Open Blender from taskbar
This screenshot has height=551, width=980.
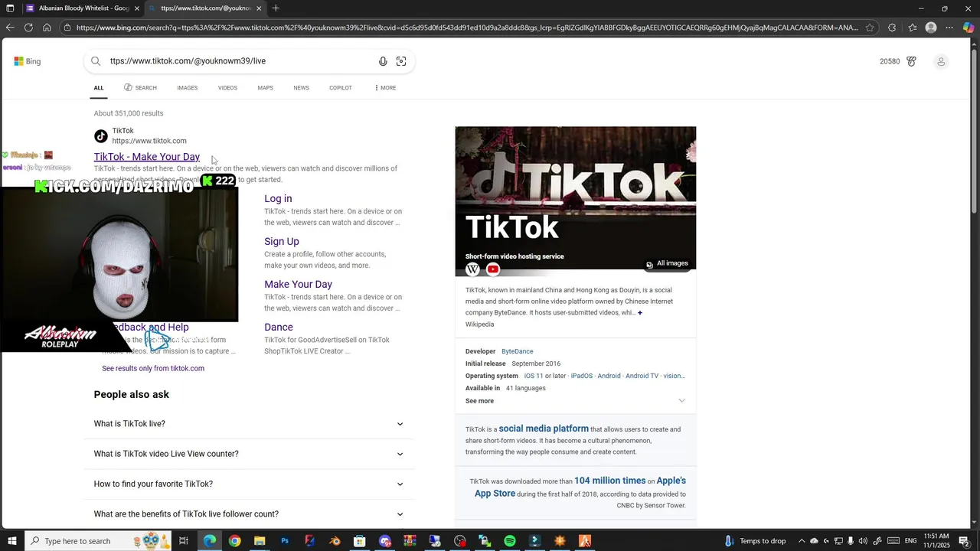coord(335,541)
